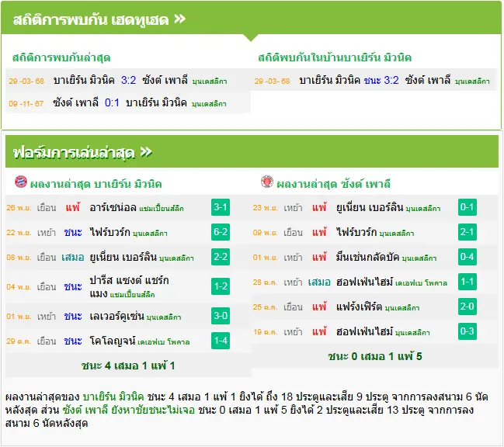Viewport: 504px width, 447px height.
Task: Click the 1-4 score badge for โคโลญจน์
Action: tap(221, 341)
